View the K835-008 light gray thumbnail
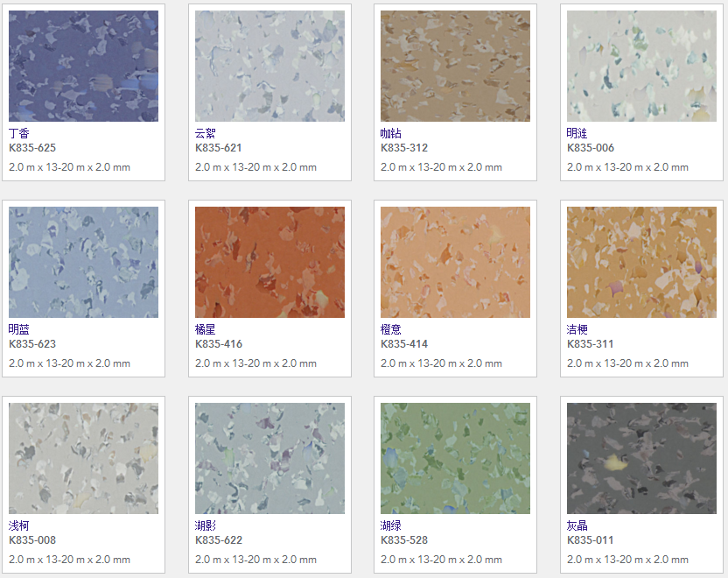The height and width of the screenshot is (578, 728). 84,458
